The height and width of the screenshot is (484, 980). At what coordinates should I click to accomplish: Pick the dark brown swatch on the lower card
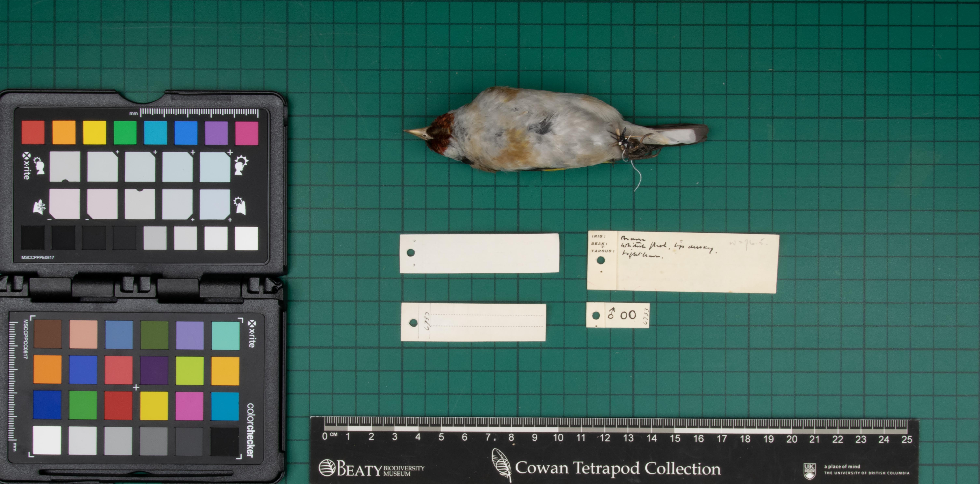(x=48, y=334)
